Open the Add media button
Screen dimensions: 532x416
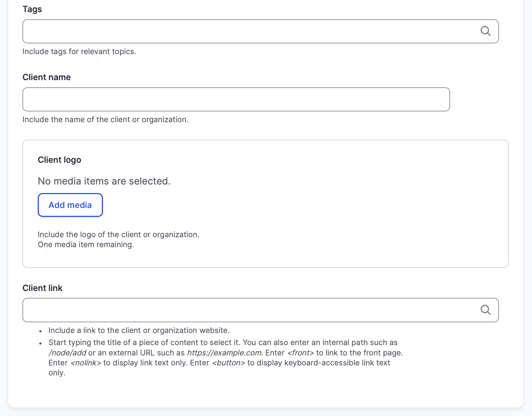click(x=70, y=205)
